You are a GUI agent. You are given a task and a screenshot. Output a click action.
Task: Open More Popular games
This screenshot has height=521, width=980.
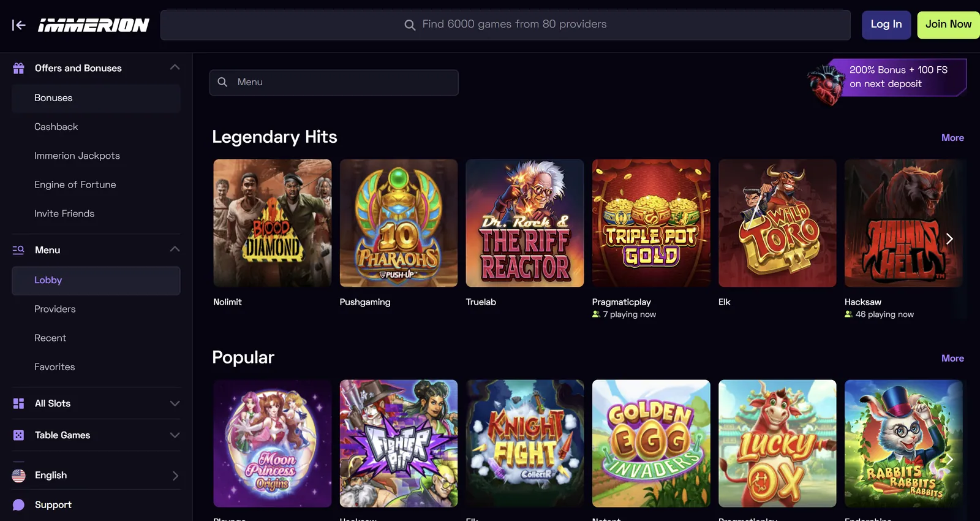[x=952, y=359]
